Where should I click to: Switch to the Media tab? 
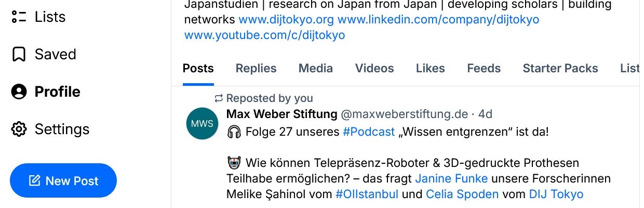tap(316, 68)
